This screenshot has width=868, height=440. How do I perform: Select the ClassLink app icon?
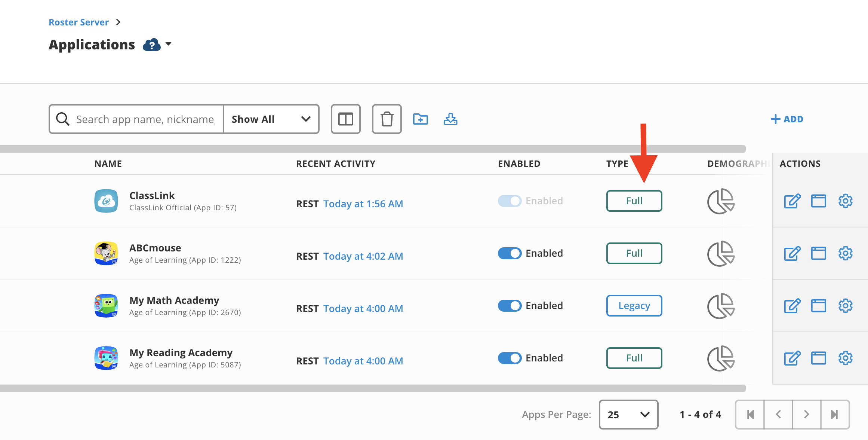click(106, 201)
